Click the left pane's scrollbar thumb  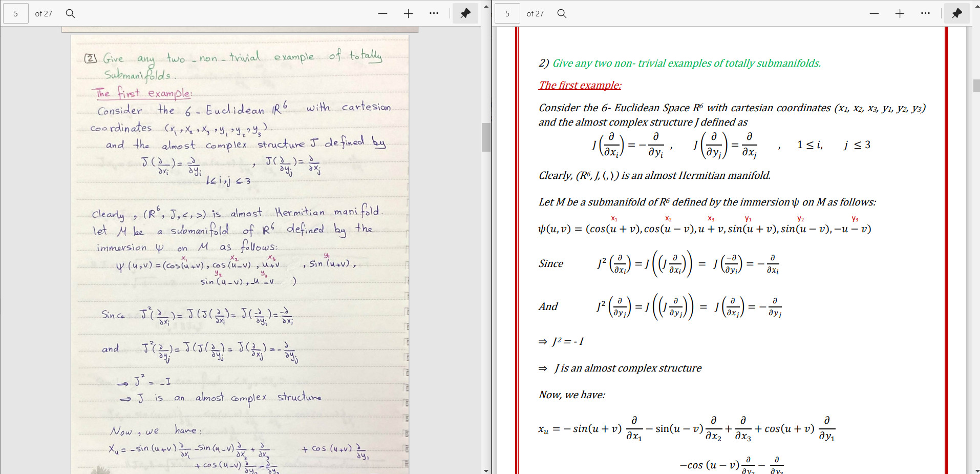tap(486, 137)
